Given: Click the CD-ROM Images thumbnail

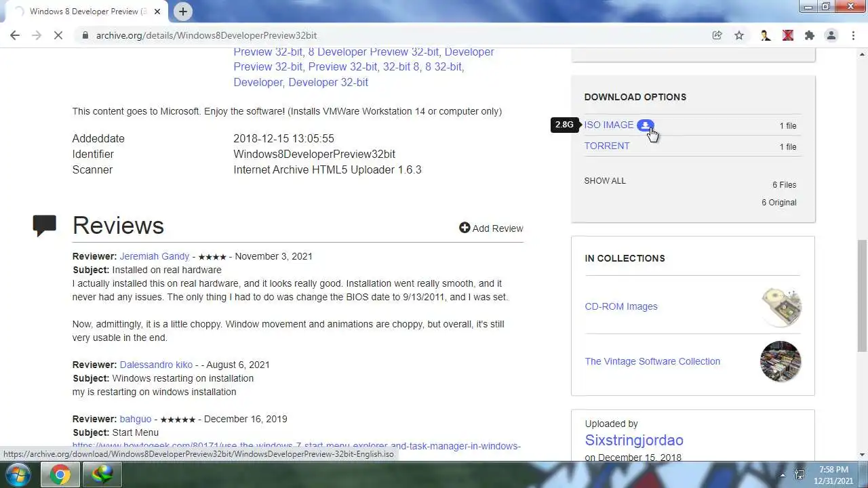Looking at the screenshot, I should click(781, 306).
